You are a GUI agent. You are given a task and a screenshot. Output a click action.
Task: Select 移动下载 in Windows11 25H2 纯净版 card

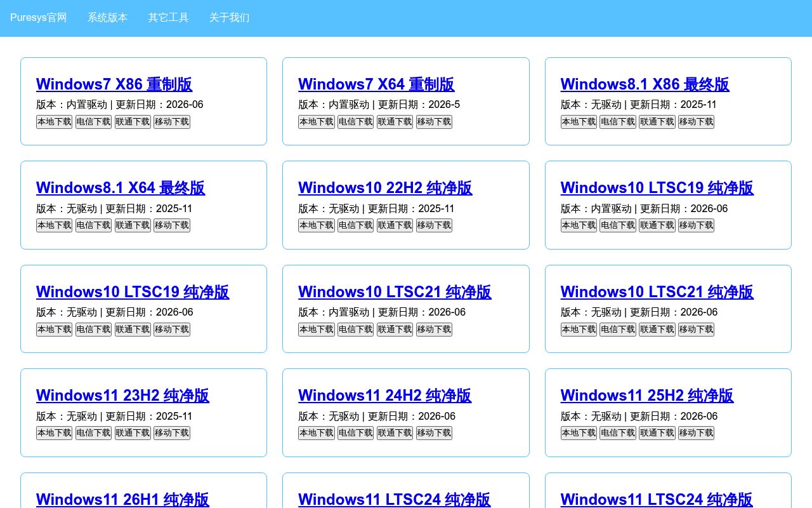point(697,433)
